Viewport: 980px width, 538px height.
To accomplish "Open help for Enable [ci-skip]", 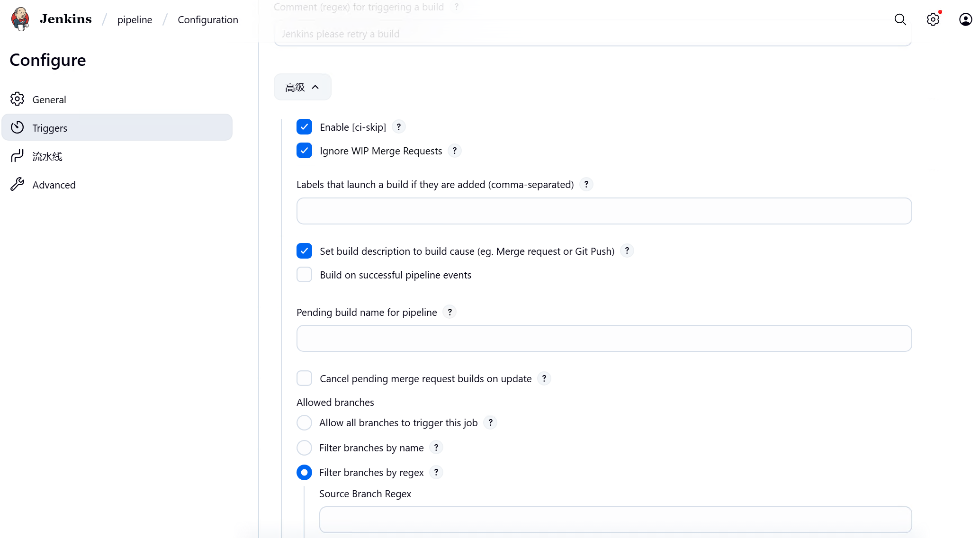I will pyautogui.click(x=399, y=126).
